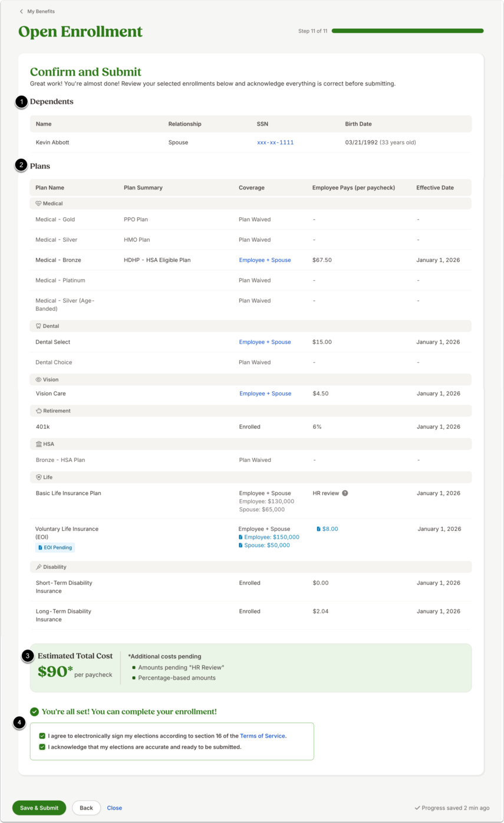Image resolution: width=504 pixels, height=823 pixels.
Task: Open Employee + Spouse link for Medical Bronze
Action: [265, 260]
